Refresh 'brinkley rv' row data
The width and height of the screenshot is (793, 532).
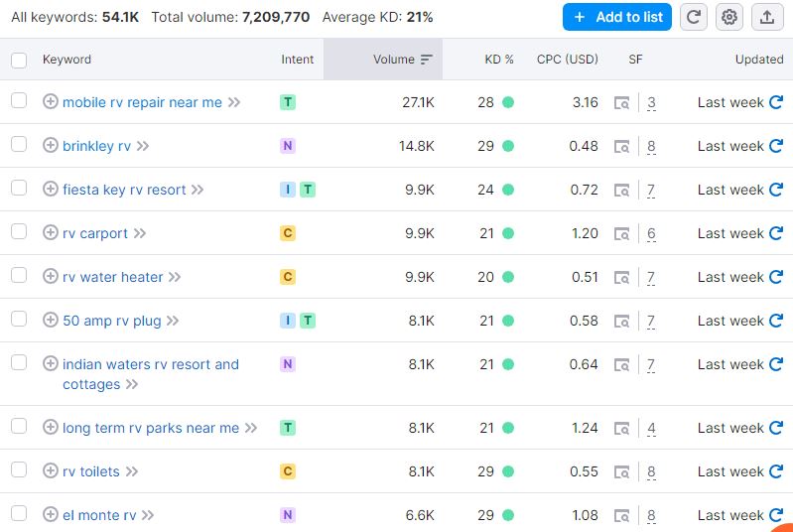(776, 146)
